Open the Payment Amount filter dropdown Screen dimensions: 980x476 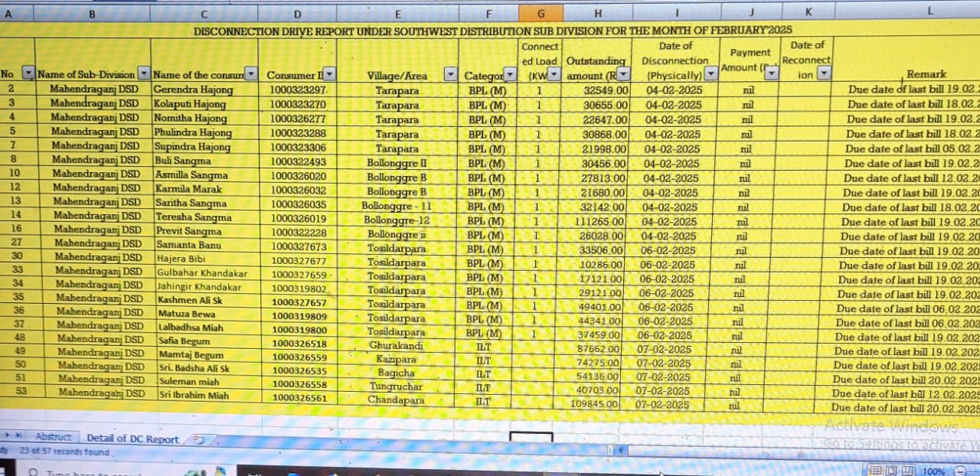coord(772,73)
